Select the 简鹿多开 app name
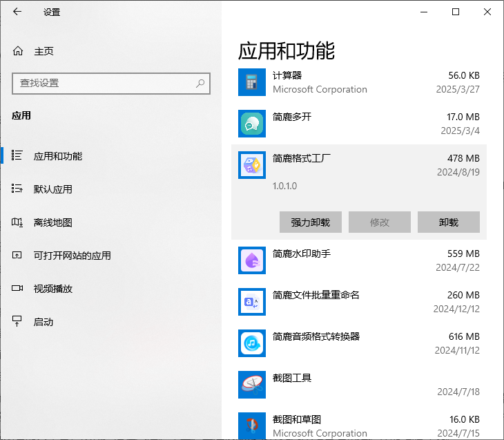Image resolution: width=504 pixels, height=440 pixels. (292, 117)
